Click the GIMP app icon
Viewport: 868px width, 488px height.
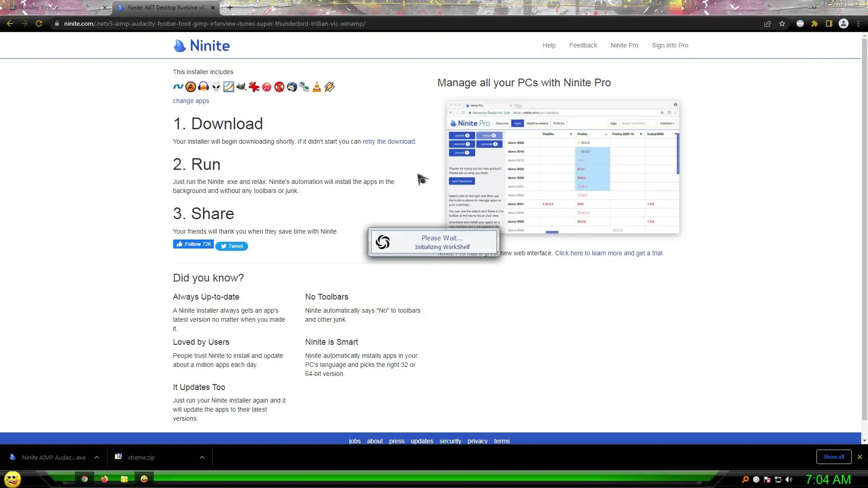pyautogui.click(x=241, y=87)
